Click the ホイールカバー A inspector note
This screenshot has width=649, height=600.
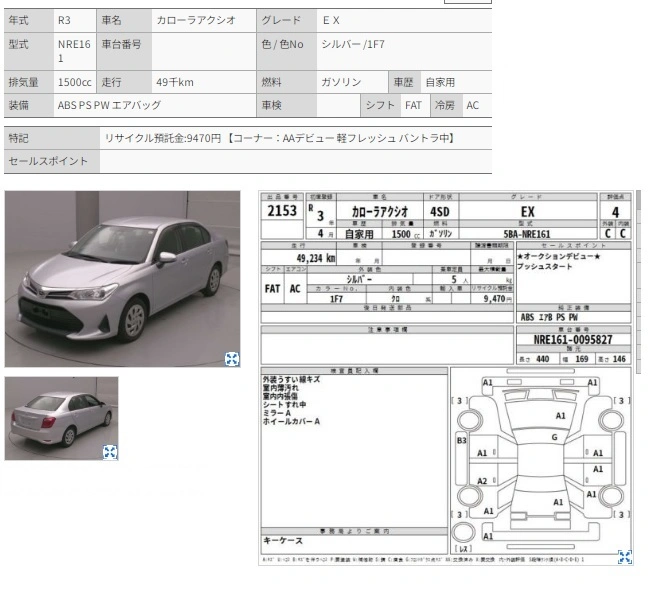click(291, 422)
